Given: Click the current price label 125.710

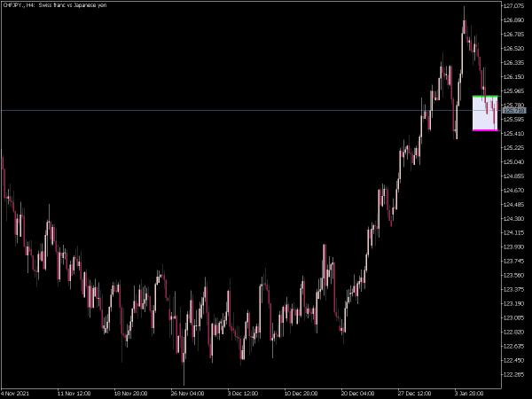Looking at the screenshot, I should pyautogui.click(x=514, y=110).
